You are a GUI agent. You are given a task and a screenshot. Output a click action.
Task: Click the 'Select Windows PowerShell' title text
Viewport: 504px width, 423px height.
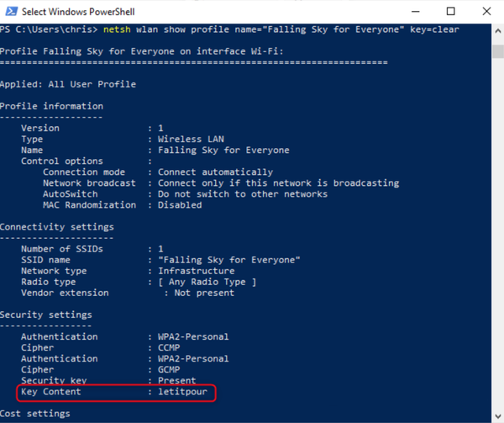pos(77,10)
